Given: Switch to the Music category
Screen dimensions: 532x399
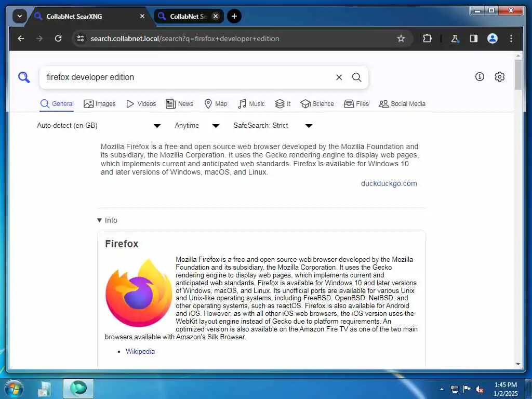Looking at the screenshot, I should pos(251,104).
